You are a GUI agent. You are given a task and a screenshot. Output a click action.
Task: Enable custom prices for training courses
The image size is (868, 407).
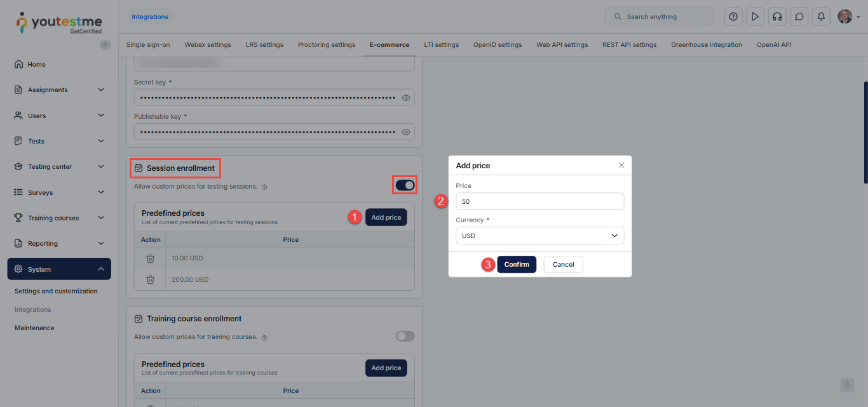(405, 336)
